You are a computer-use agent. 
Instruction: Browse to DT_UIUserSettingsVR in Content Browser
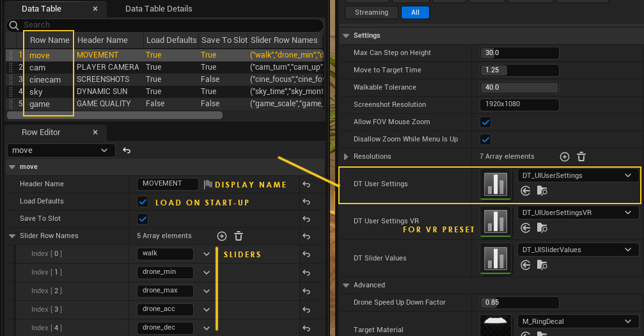pyautogui.click(x=542, y=228)
